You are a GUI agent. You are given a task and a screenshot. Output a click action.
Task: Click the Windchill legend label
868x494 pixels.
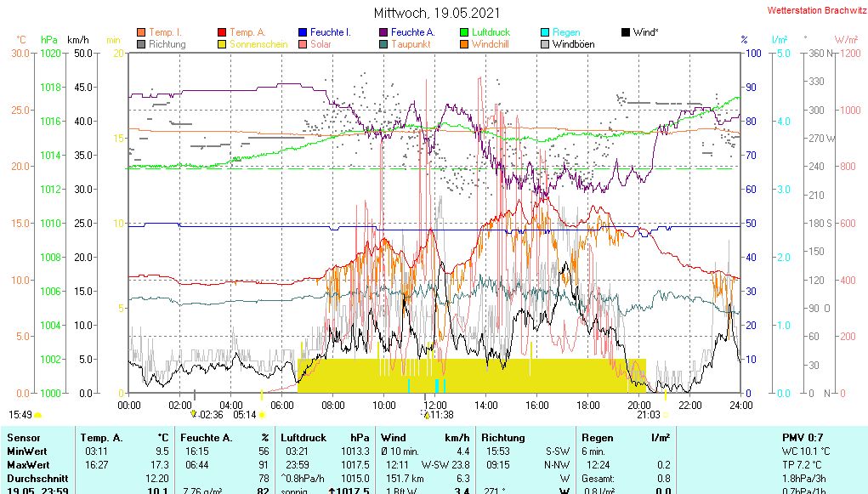pyautogui.click(x=490, y=44)
